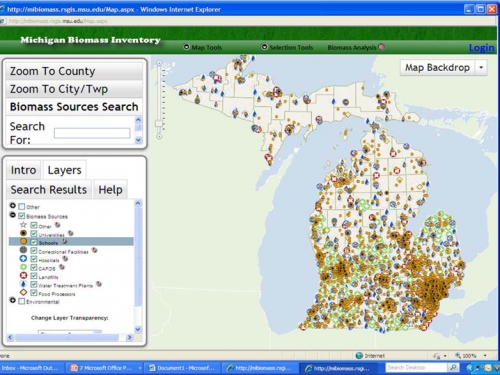Select the Biomass Sources Search header
The width and height of the screenshot is (500, 375).
pos(74,107)
